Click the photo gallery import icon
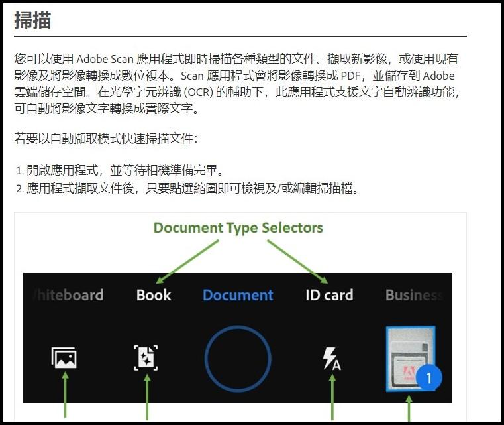 tap(64, 357)
